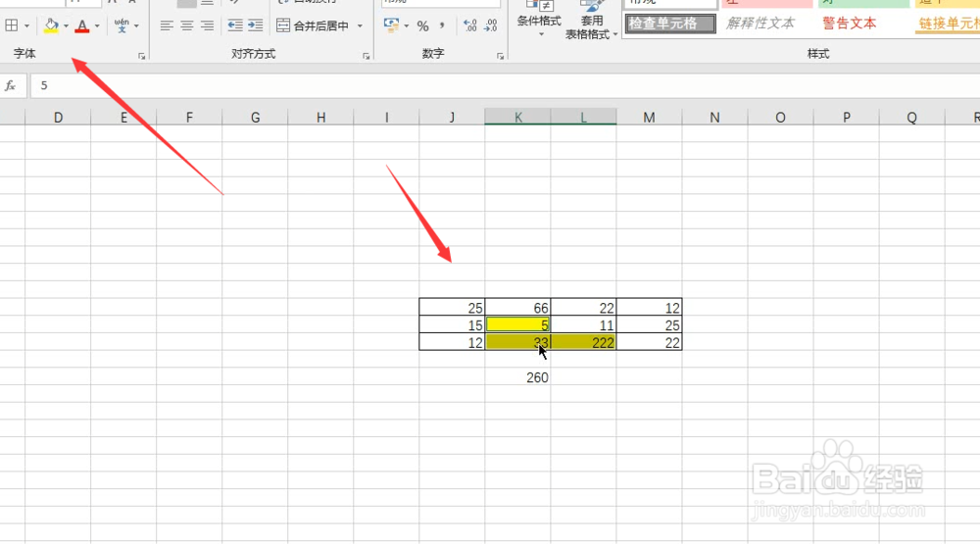The height and width of the screenshot is (544, 980).
Task: Open the fill color dropdown arrow
Action: point(67,26)
